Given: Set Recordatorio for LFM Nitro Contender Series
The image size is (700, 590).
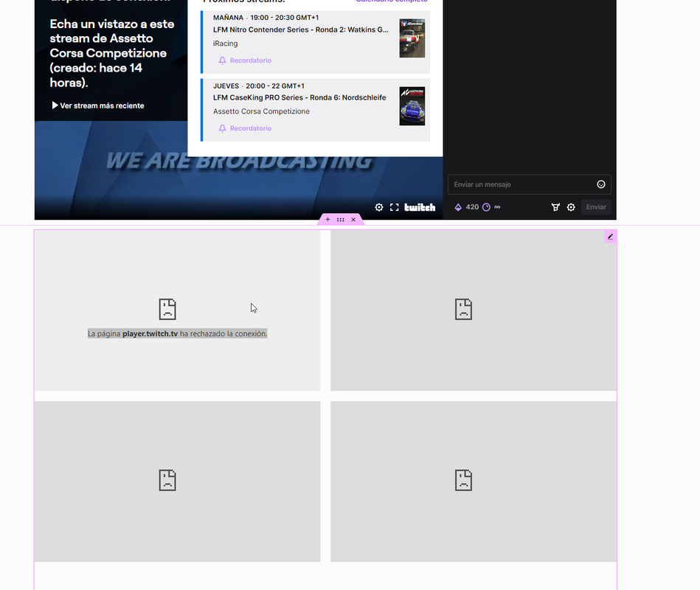Looking at the screenshot, I should tap(245, 60).
